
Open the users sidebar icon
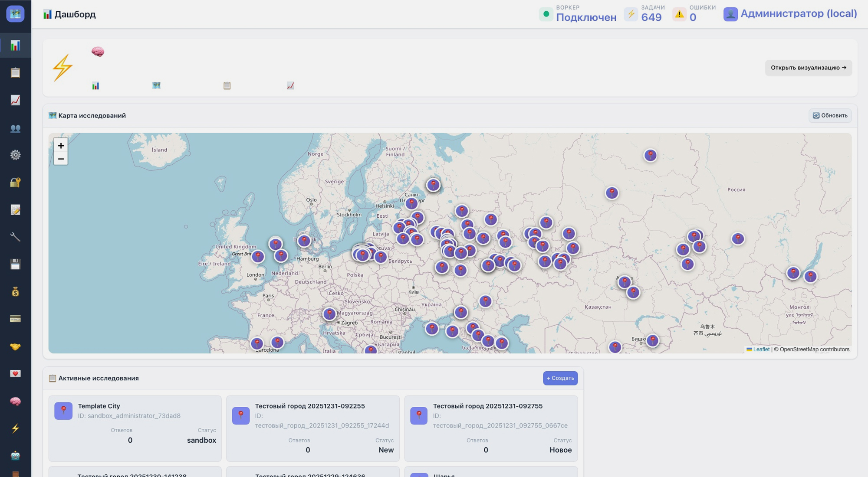click(15, 128)
